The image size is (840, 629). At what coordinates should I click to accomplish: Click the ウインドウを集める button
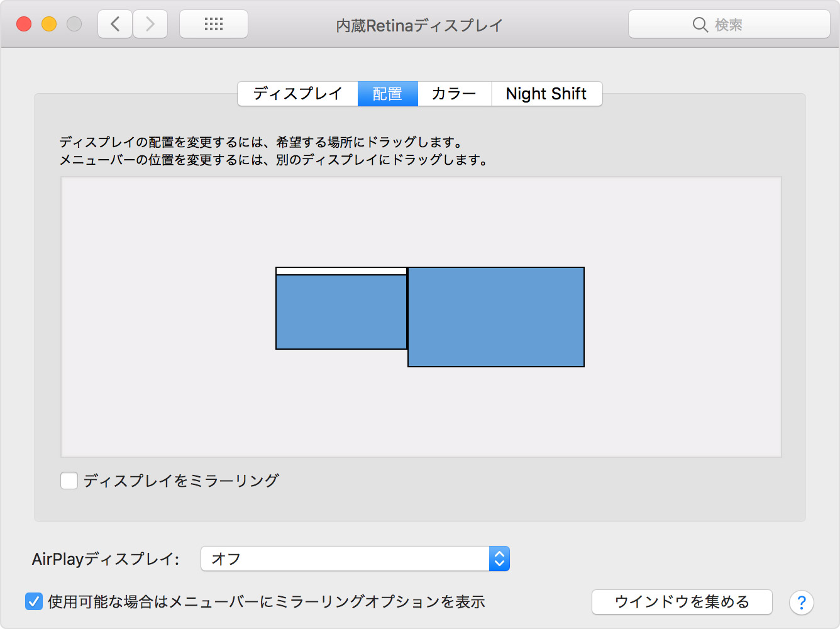click(682, 602)
